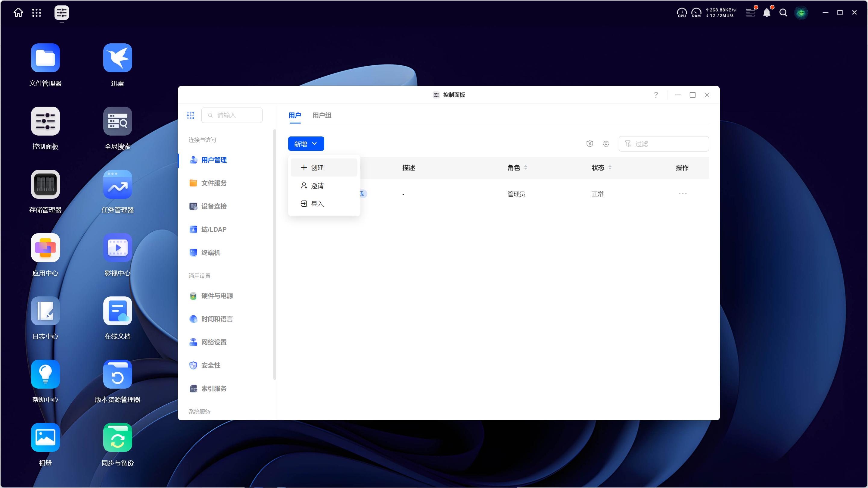Click the sidebar vertical scrollbar
This screenshot has width=868, height=488.
click(x=275, y=255)
